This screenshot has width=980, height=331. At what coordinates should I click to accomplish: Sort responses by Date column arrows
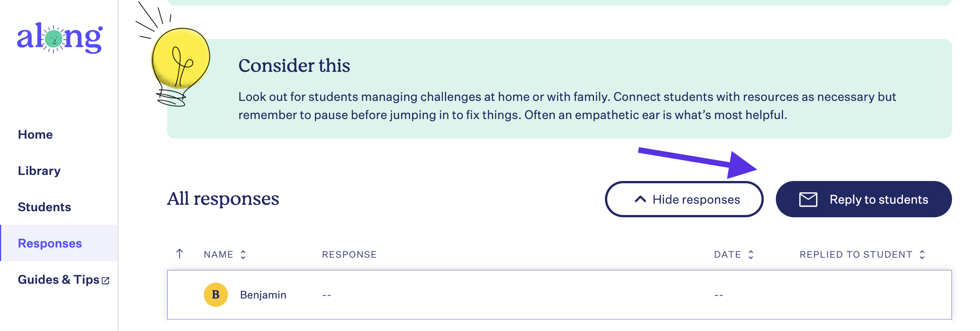pos(751,255)
